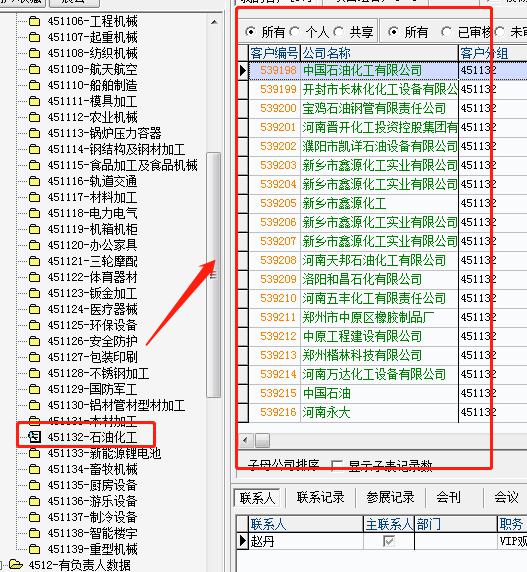Screen dimensions: 527x572
Task: Click tree scrollbar up arrow
Action: tap(214, 22)
